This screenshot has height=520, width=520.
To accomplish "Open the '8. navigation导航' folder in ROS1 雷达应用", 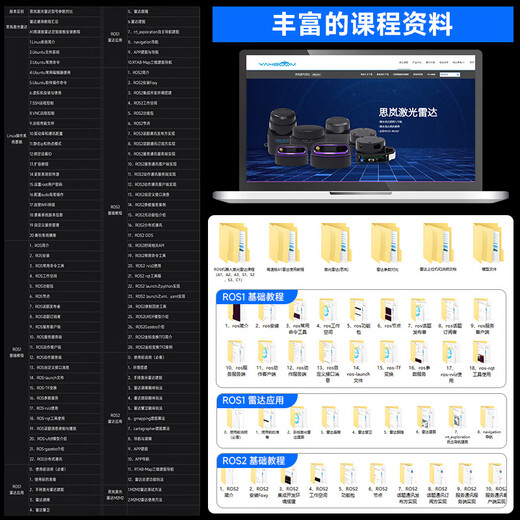I will pos(489,422).
